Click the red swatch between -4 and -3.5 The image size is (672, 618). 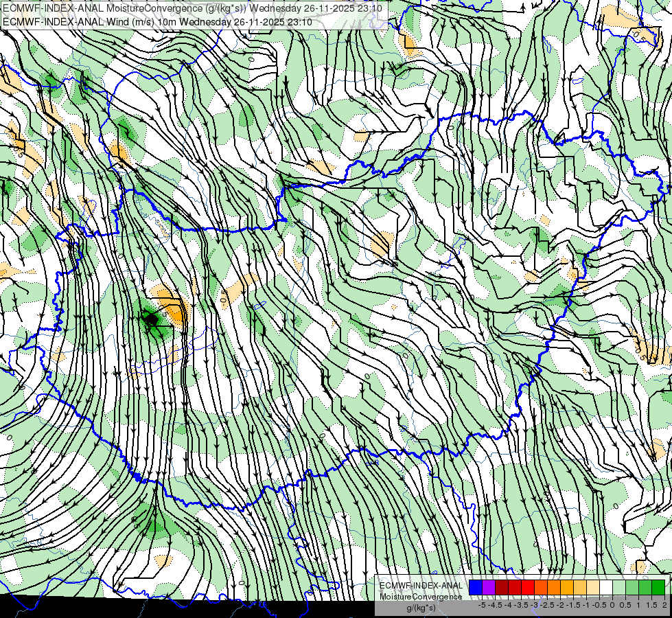(x=515, y=588)
